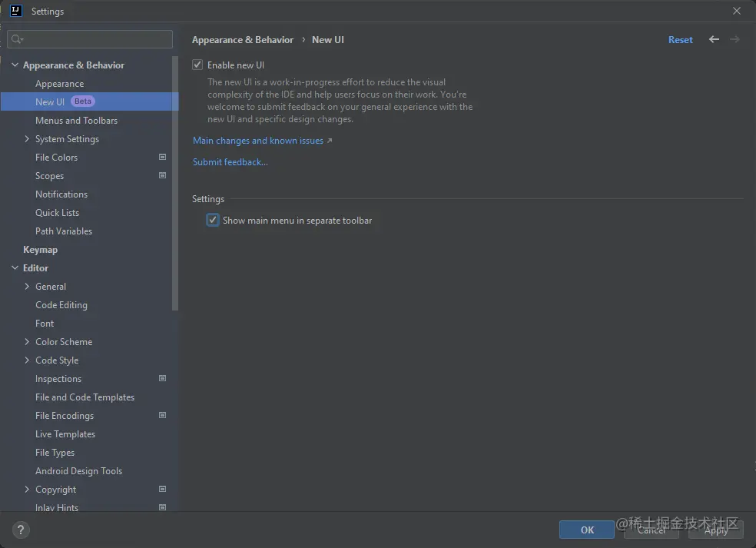Click the back arrow navigation icon
Viewport: 756px width, 548px height.
coord(714,39)
